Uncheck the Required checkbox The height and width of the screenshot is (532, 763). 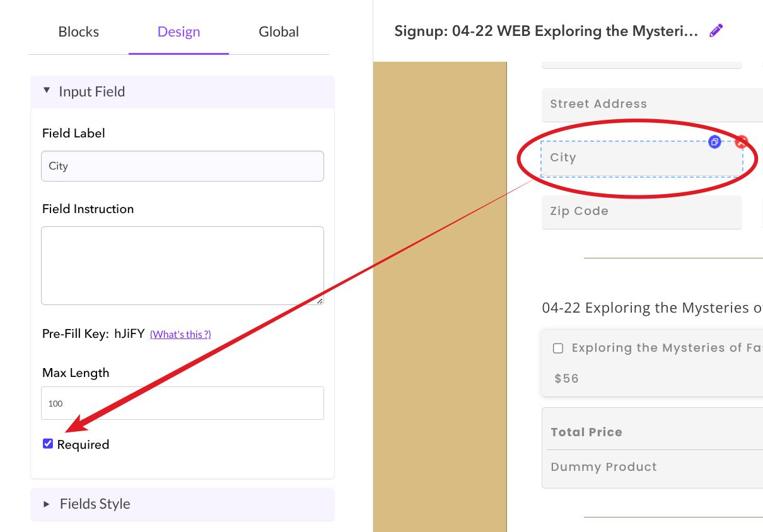48,444
